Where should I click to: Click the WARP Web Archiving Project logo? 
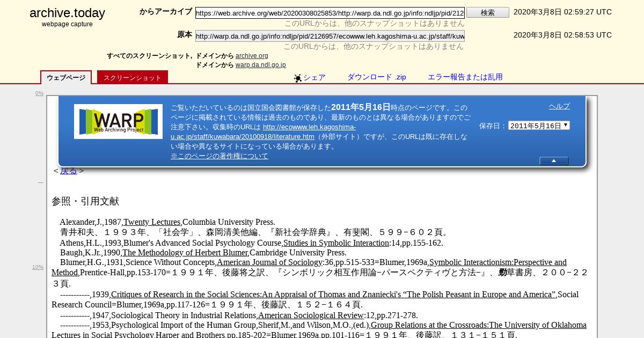[x=118, y=121]
